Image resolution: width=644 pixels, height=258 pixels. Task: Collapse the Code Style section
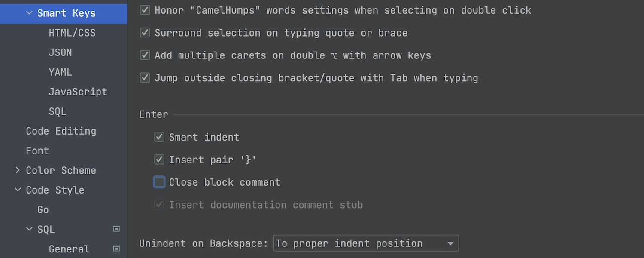(x=18, y=190)
